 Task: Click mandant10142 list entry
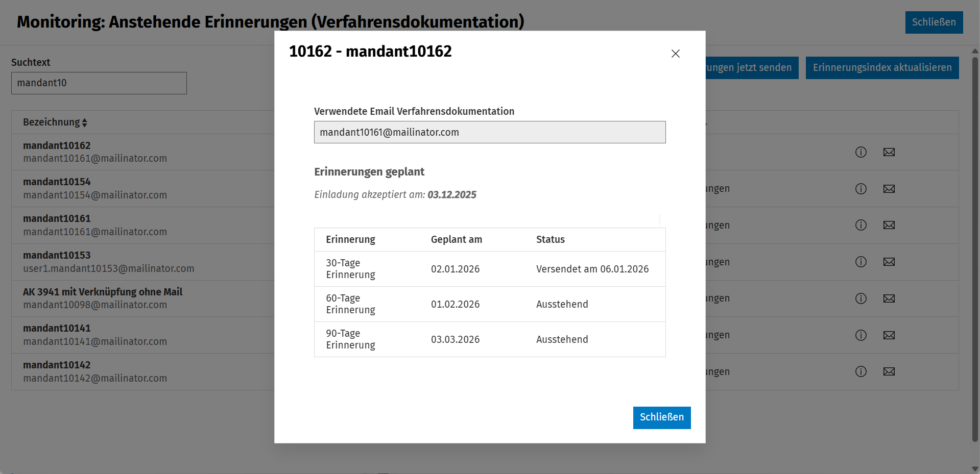(57, 365)
